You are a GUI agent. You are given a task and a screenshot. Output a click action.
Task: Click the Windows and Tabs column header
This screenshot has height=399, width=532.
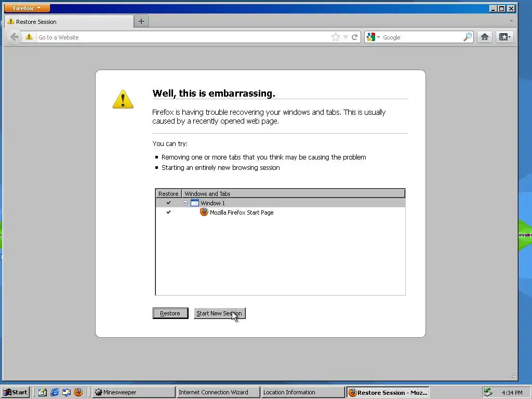click(x=293, y=194)
